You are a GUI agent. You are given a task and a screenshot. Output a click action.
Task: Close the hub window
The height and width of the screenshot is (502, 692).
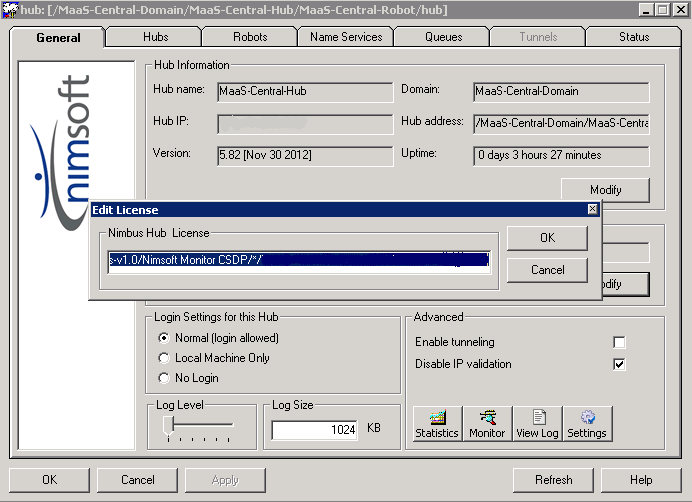pyautogui.click(x=680, y=10)
